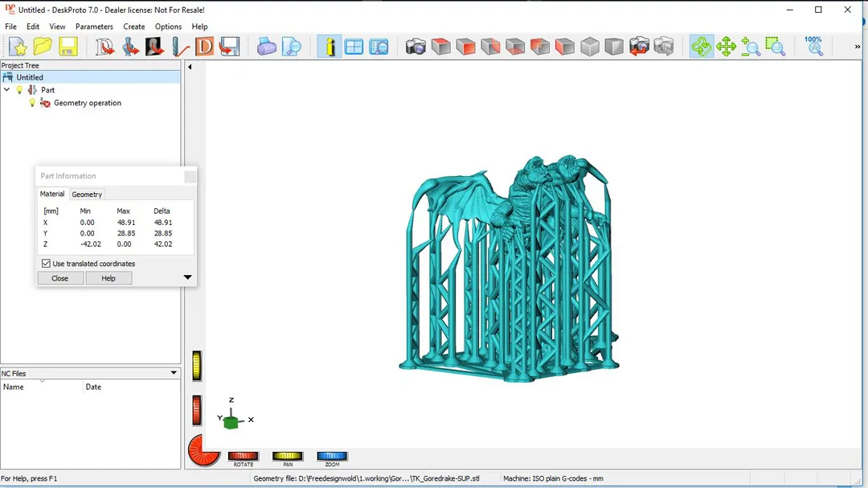Screen dimensions: 868x488
Task: Click the Calculate Toolpaths cutter icon
Action: 180,47
